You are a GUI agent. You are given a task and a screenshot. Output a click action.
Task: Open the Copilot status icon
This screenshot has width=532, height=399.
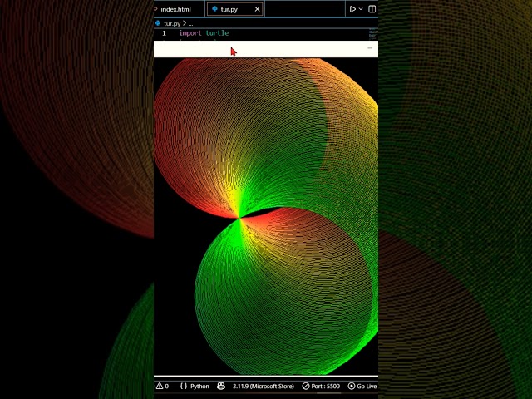(x=221, y=386)
